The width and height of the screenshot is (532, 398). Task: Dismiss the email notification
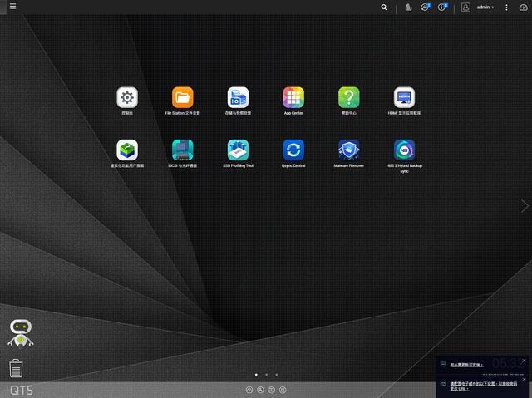click(x=525, y=380)
